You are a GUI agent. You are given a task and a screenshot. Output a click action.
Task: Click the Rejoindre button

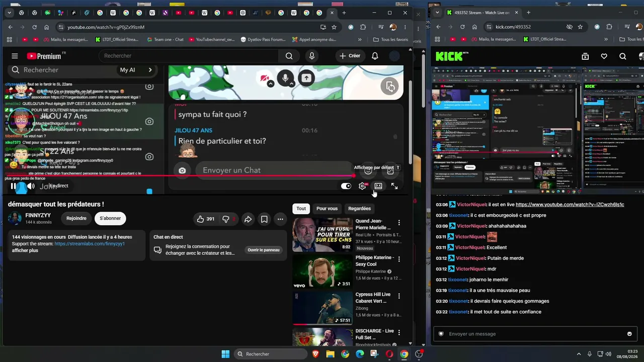pyautogui.click(x=76, y=218)
